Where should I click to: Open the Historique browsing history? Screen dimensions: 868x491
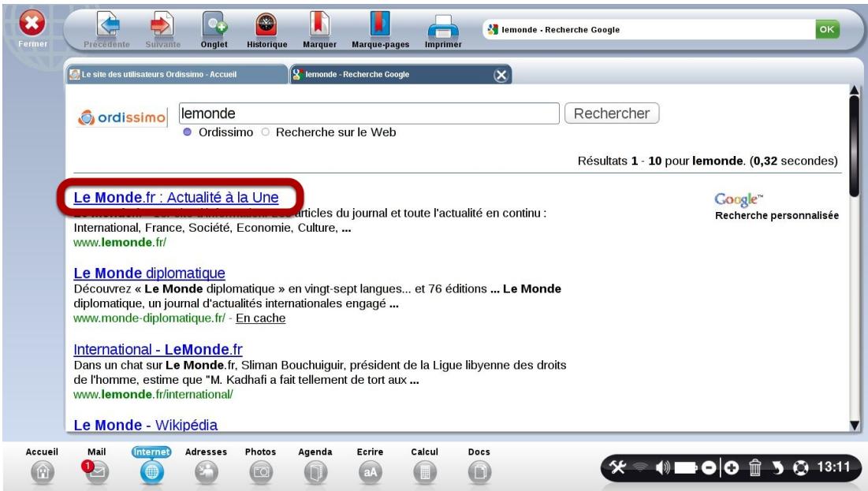[x=266, y=30]
